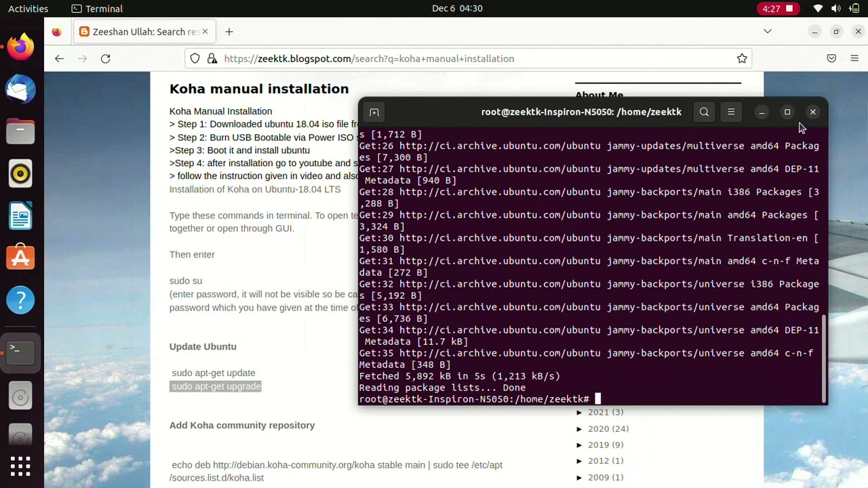Open Koha manual installation post title

pos(259,89)
